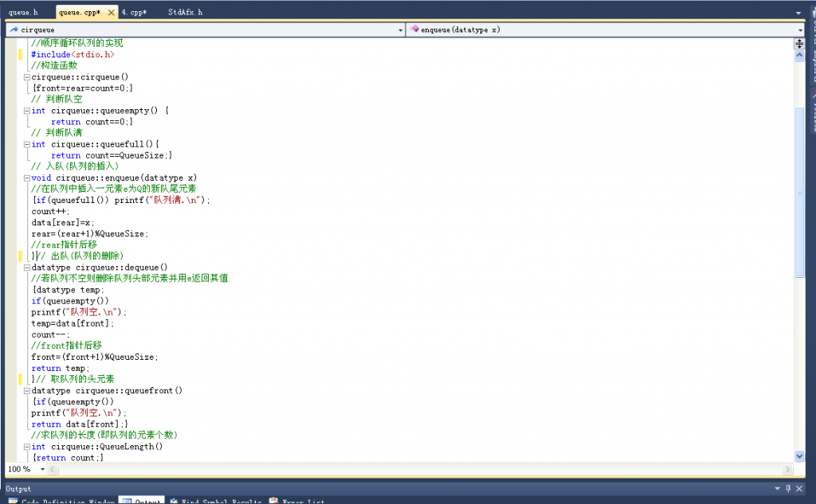The width and height of the screenshot is (816, 504).
Task: Collapse the queueempty() function block
Action: [x=26, y=111]
